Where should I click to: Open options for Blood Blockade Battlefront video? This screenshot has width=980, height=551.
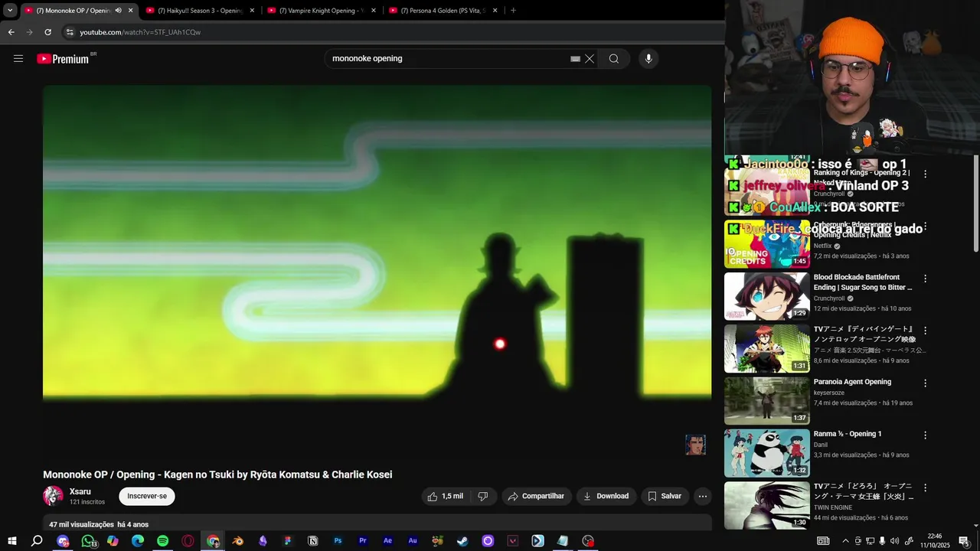click(x=925, y=279)
